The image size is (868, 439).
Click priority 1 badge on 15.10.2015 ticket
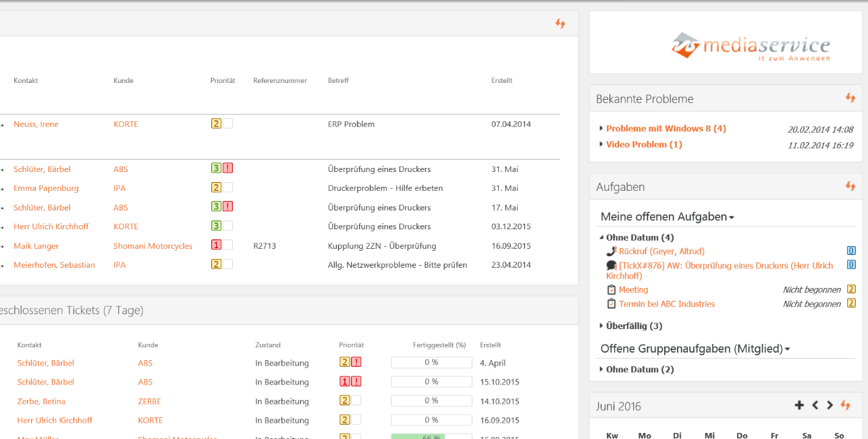pos(345,382)
